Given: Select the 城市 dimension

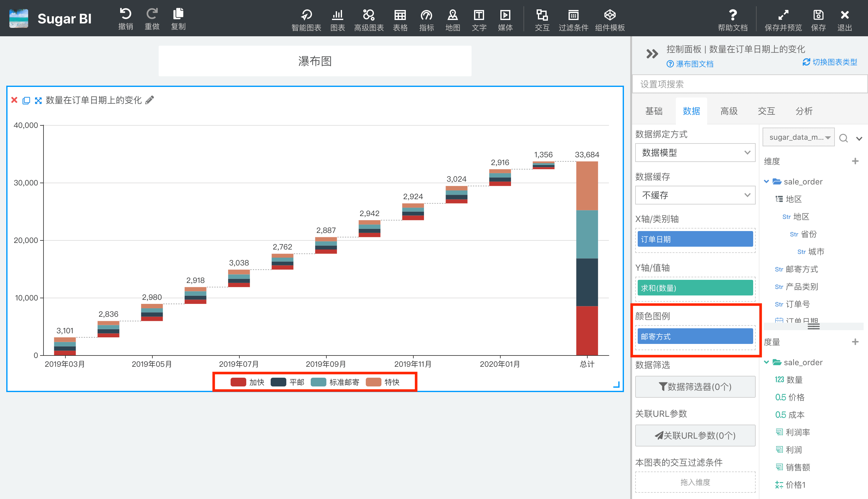Looking at the screenshot, I should click(x=811, y=252).
